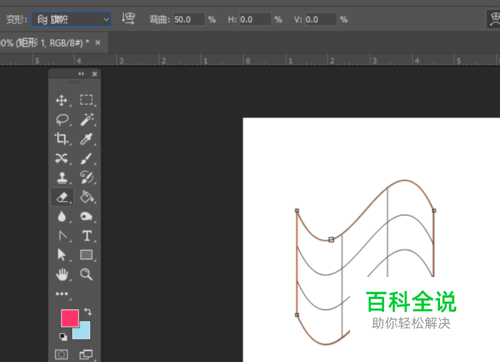Select the Magic Wand tool
Screen dimensions: 500x362
(x=87, y=120)
